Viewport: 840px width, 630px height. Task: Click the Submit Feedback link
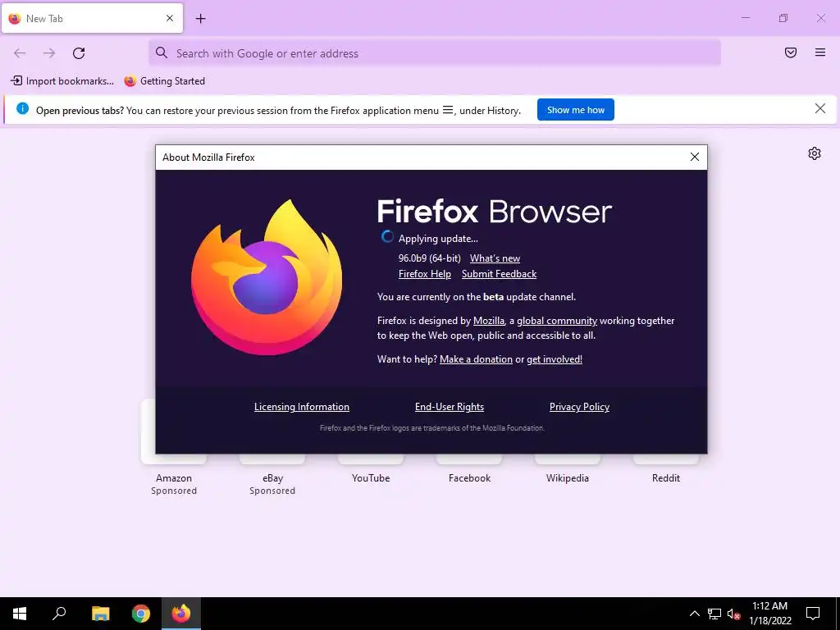tap(499, 274)
